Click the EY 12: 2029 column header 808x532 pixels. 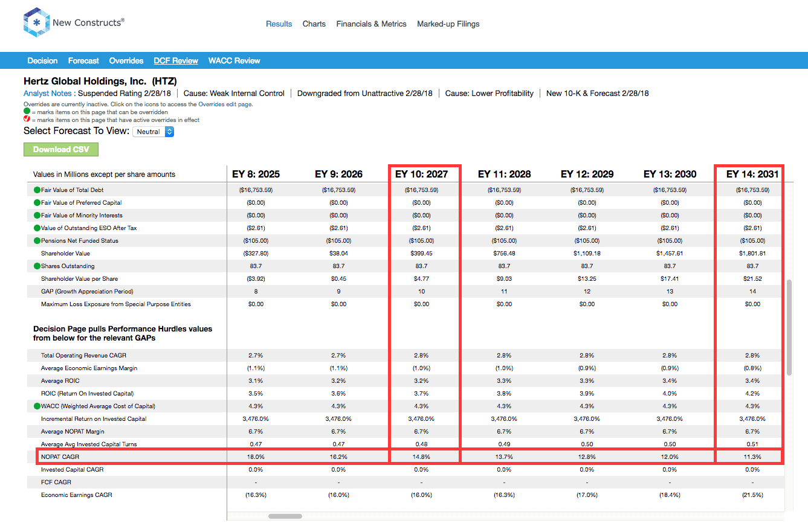[x=587, y=174]
